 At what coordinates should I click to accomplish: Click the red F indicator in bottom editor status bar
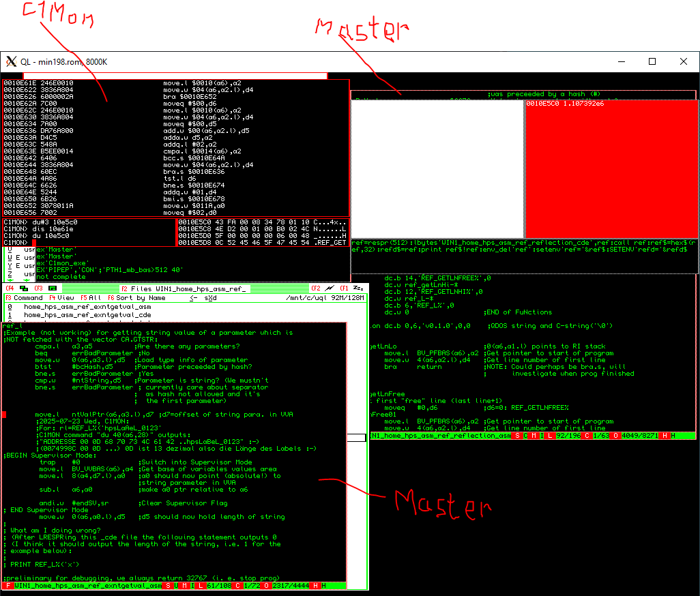(8, 586)
